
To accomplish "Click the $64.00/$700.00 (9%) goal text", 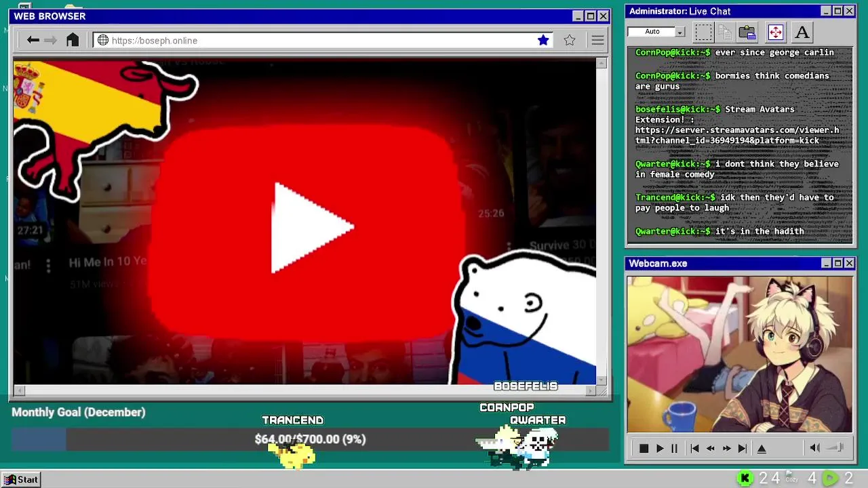I will pyautogui.click(x=310, y=439).
